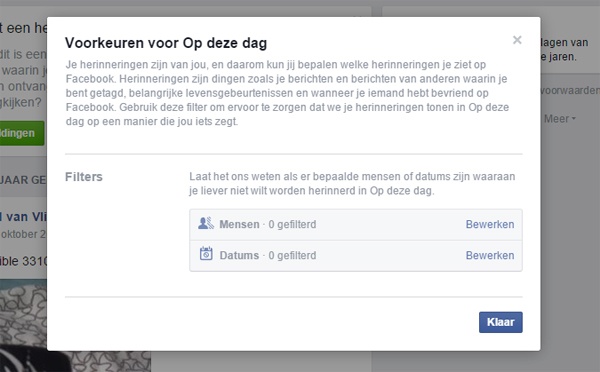This screenshot has width=600, height=372.
Task: Click the Klaar button
Action: (x=501, y=322)
